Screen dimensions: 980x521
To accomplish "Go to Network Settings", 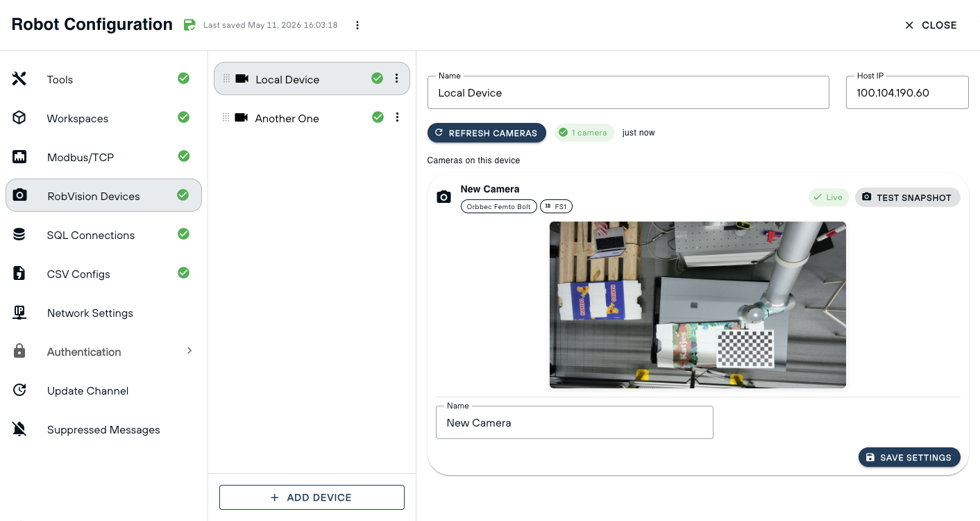I will click(x=103, y=313).
